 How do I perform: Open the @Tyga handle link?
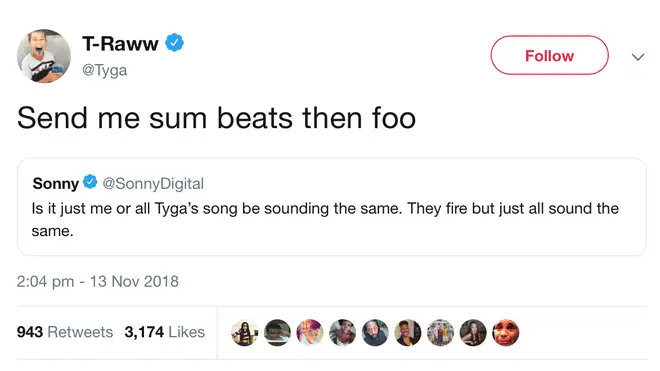click(104, 69)
